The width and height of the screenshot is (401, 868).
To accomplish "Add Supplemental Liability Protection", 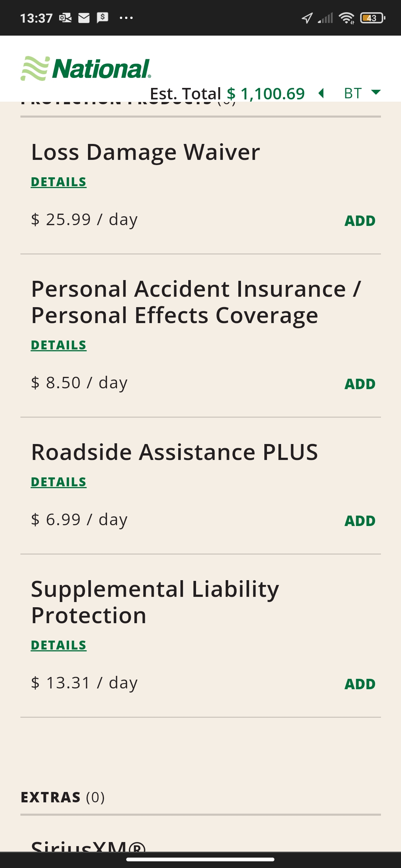I will click(360, 684).
